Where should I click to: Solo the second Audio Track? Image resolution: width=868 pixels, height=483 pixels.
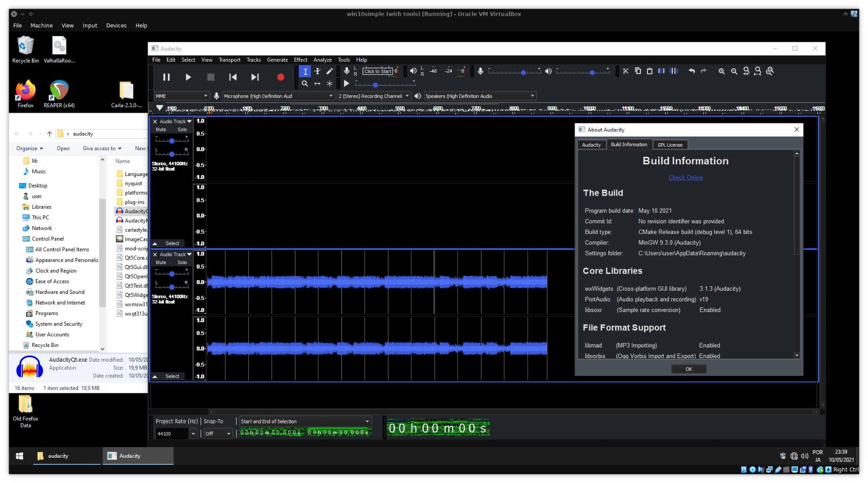pos(182,262)
